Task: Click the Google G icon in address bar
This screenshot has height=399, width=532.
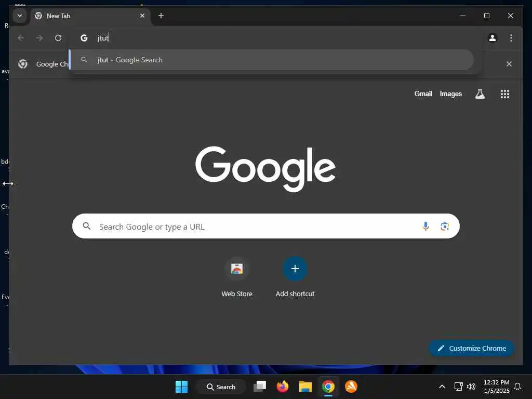Action: [84, 38]
